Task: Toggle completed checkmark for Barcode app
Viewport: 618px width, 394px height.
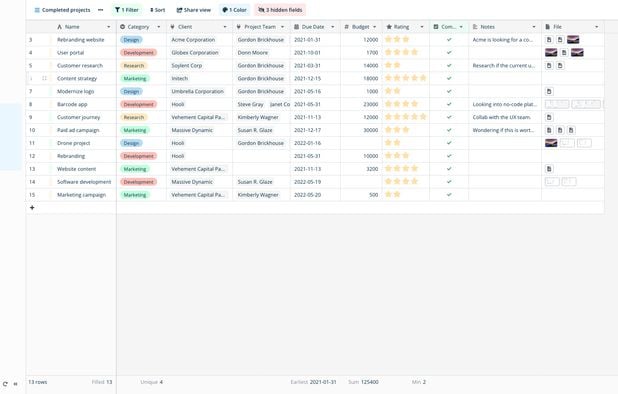Action: pos(449,104)
